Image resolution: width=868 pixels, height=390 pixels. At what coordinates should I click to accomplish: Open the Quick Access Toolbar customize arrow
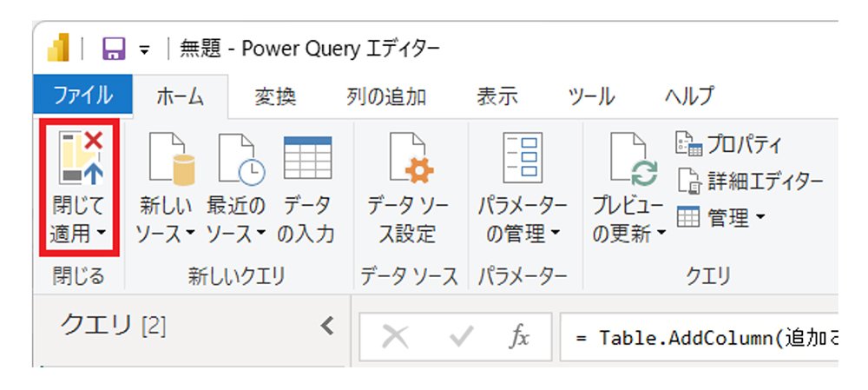pyautogui.click(x=144, y=50)
